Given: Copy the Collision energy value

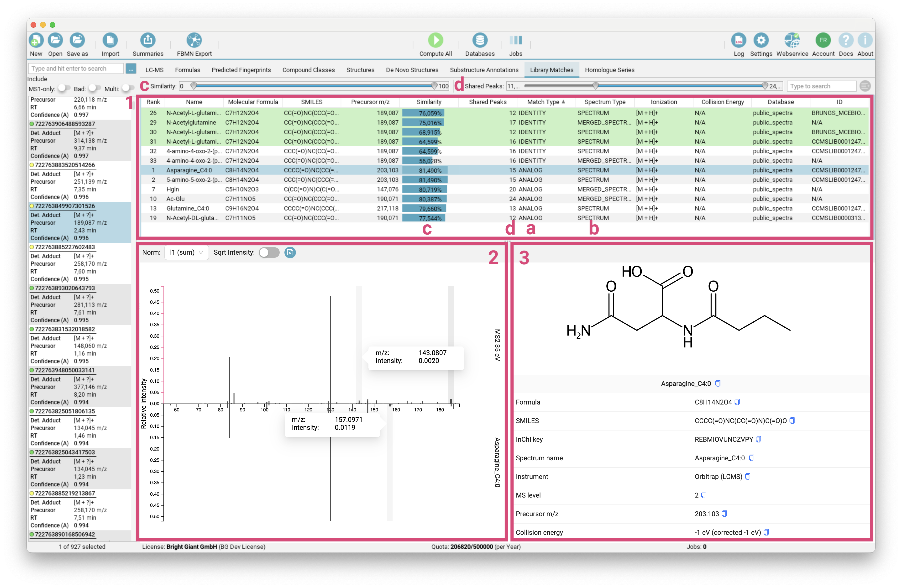Looking at the screenshot, I should pyautogui.click(x=766, y=532).
